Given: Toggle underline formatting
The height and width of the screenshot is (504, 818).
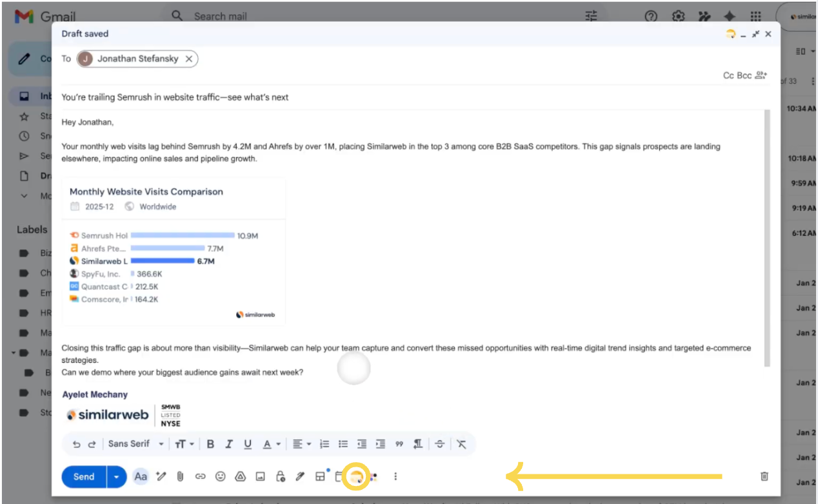Looking at the screenshot, I should click(248, 444).
